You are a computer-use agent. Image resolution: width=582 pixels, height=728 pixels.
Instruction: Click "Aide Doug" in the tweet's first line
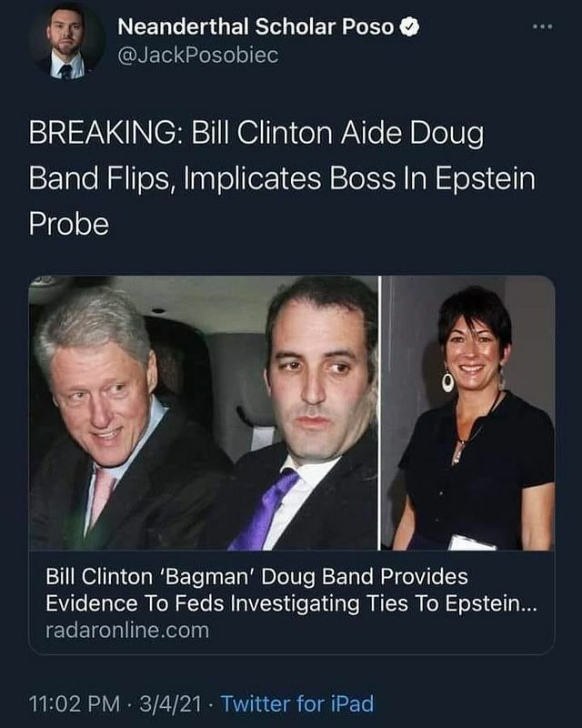412,133
